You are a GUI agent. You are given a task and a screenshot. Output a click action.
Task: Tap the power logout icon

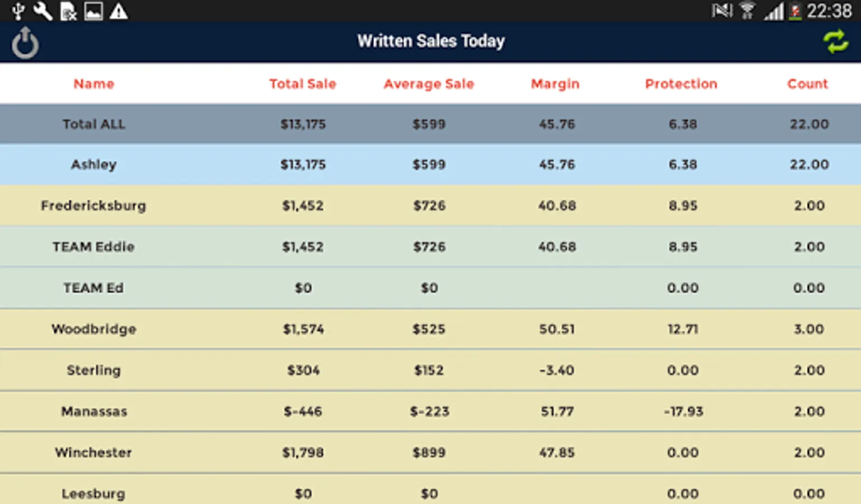tap(25, 43)
